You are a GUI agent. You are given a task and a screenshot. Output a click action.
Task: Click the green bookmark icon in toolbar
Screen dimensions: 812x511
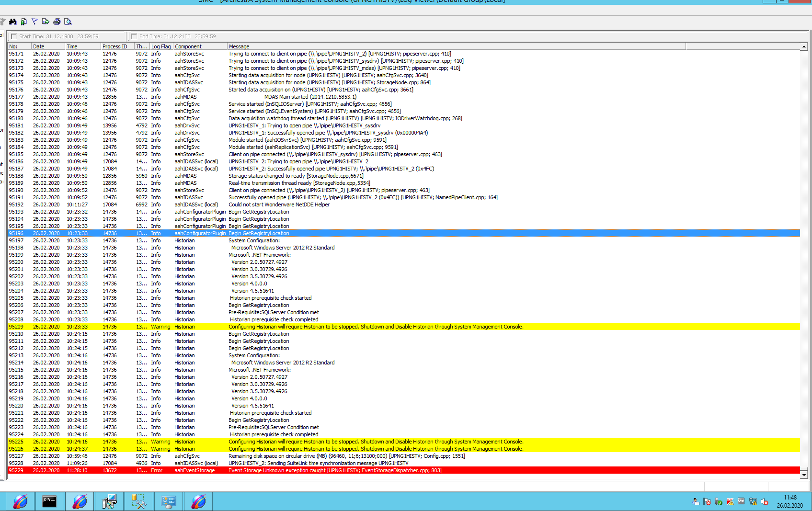coord(23,22)
